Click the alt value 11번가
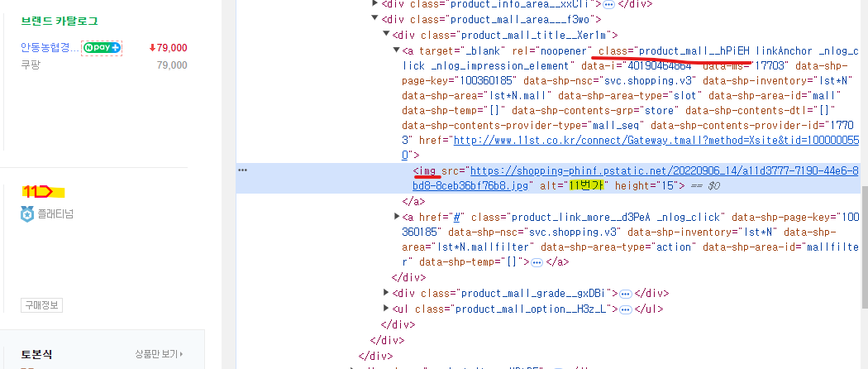This screenshot has width=868, height=369. point(589,185)
